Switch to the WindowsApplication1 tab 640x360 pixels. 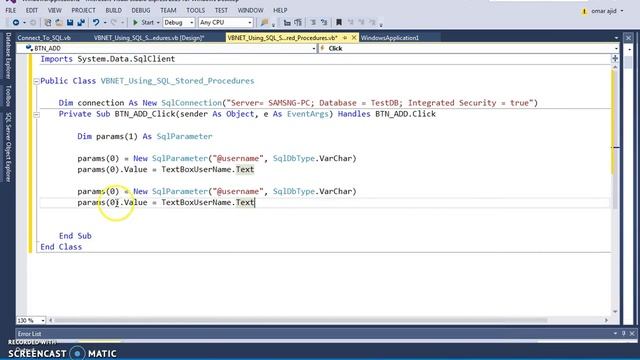(x=390, y=38)
